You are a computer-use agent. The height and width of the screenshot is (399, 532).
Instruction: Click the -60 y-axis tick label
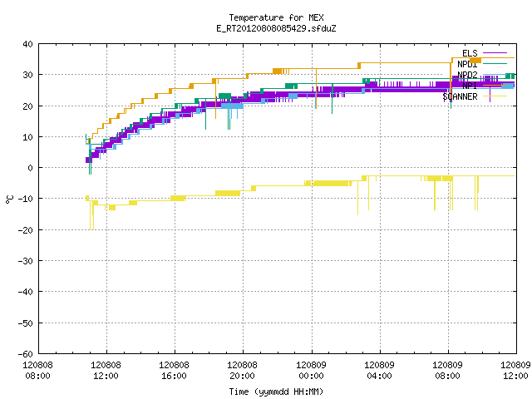(x=26, y=354)
